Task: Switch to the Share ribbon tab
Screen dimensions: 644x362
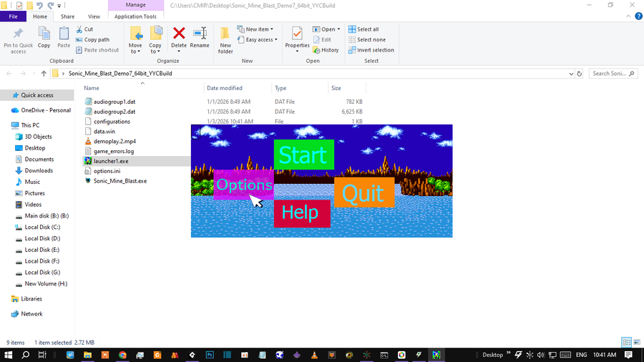Action: coord(67,16)
